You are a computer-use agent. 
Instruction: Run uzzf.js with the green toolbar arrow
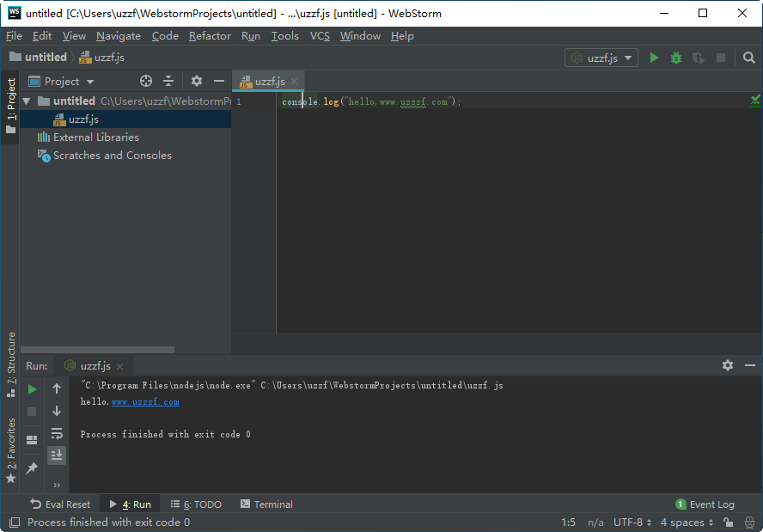click(654, 58)
